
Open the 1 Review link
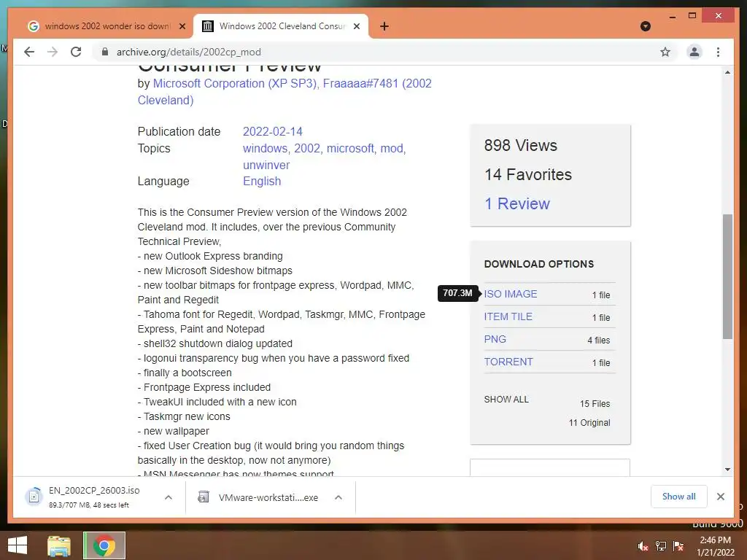(517, 204)
